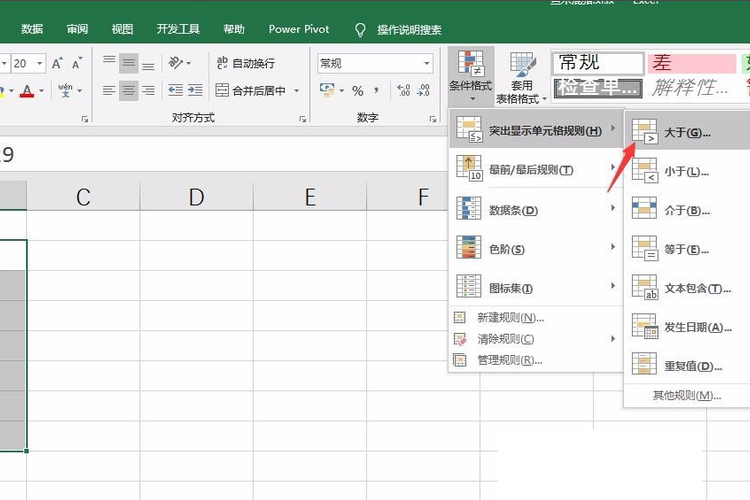
Task: Click the decrease font size icon
Action: pos(77,63)
